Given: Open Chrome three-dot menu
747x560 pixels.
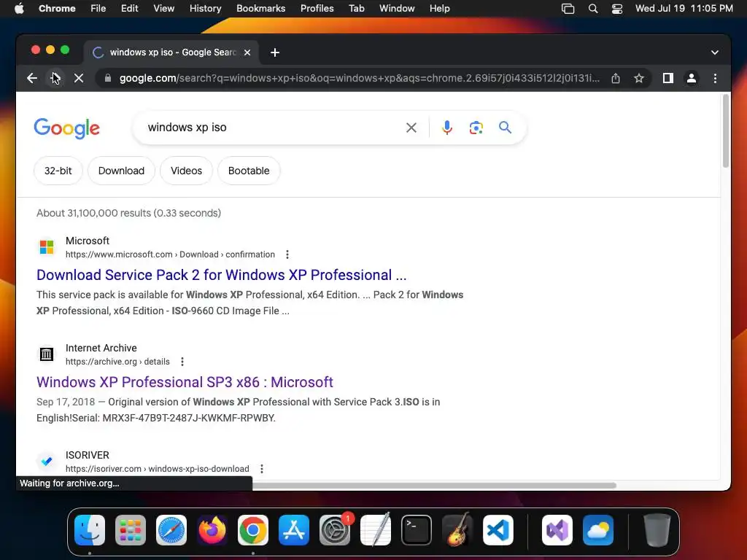Looking at the screenshot, I should pos(715,78).
